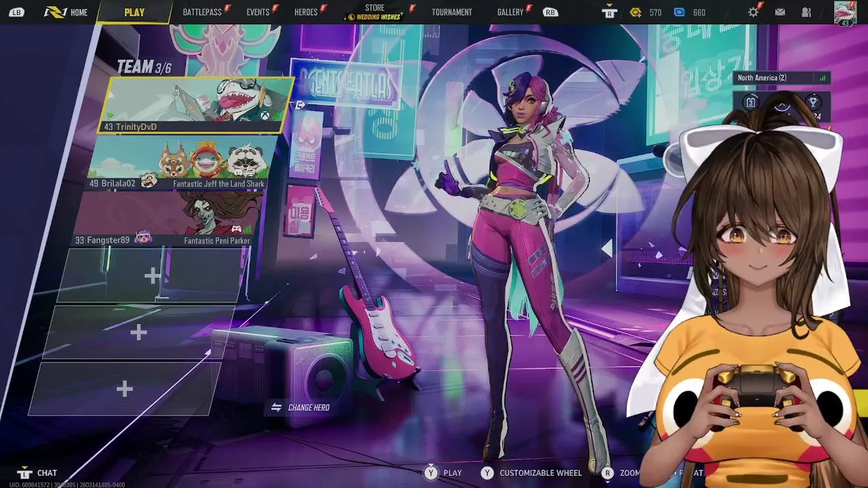
Task: Click the leave team exit icon
Action: pos(300,105)
